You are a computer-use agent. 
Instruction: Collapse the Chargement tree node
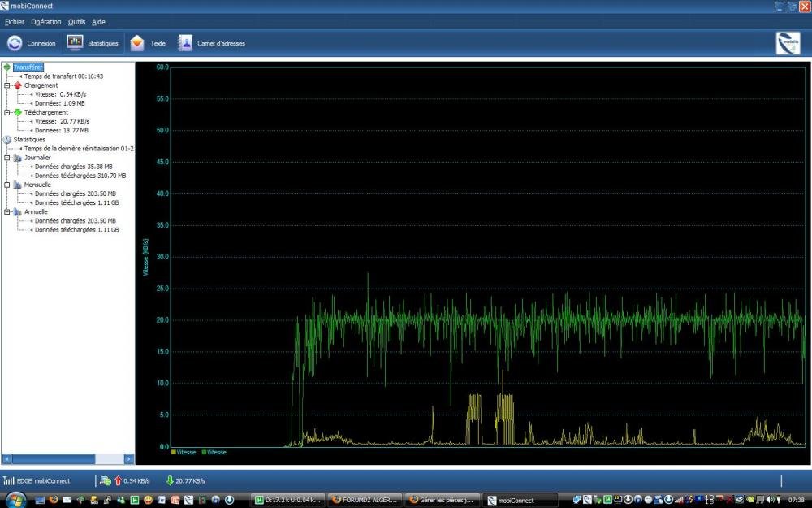coord(7,85)
